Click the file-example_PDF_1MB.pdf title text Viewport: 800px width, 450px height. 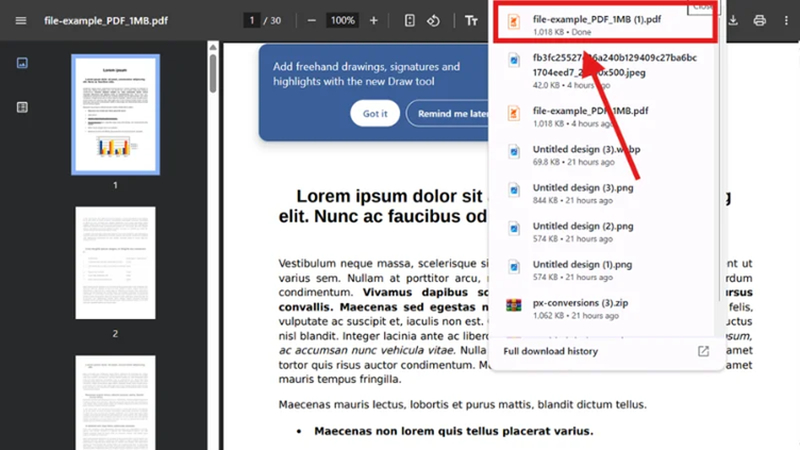click(x=106, y=21)
